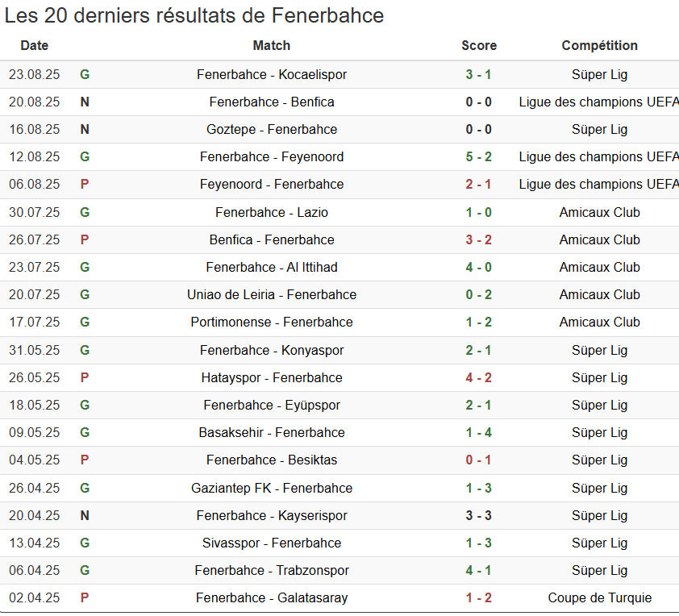The image size is (679, 616).
Task: Open the Fenerbahce - Besiktas match
Action: pyautogui.click(x=272, y=460)
